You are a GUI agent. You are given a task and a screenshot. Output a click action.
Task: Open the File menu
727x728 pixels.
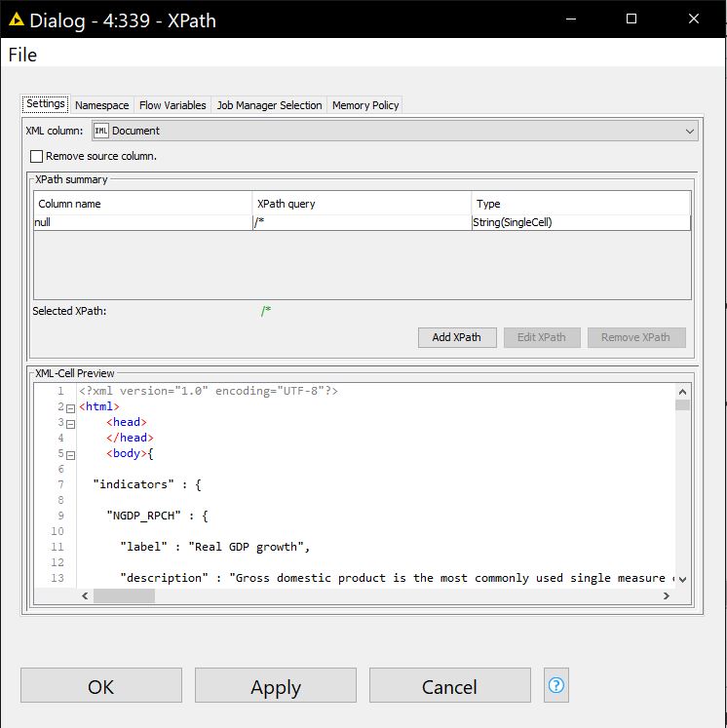coord(22,55)
